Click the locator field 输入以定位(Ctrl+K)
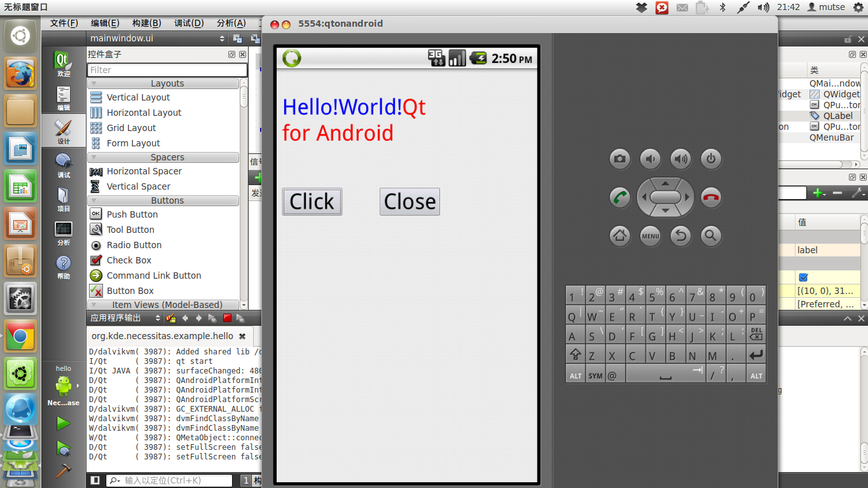868x488 pixels. (169, 480)
